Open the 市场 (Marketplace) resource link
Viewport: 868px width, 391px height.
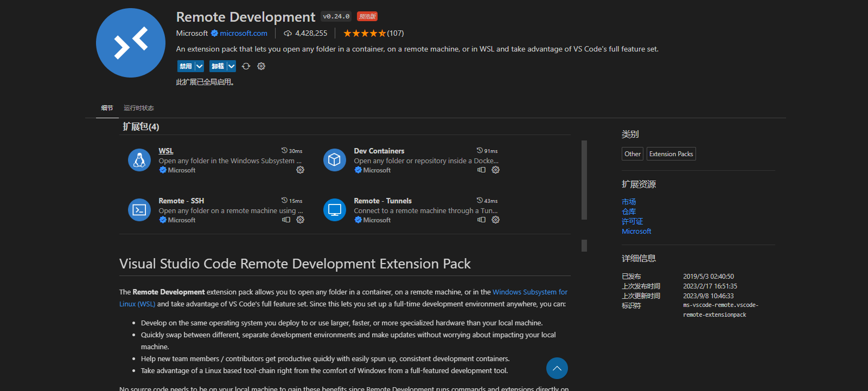coord(629,202)
